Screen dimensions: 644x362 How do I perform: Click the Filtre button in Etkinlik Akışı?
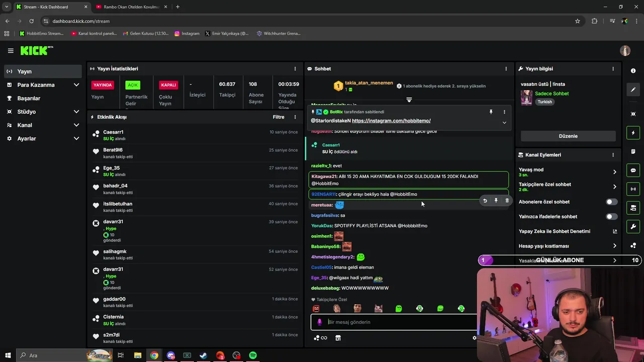(x=278, y=117)
